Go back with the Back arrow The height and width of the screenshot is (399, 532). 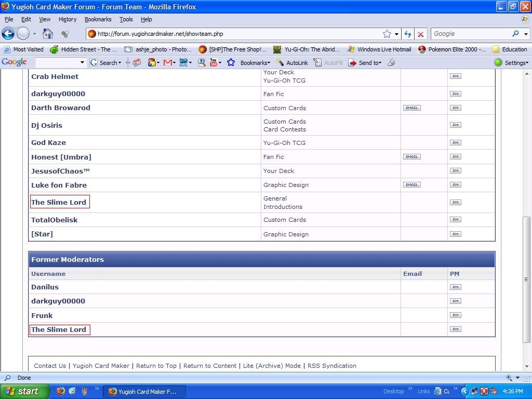tap(8, 34)
